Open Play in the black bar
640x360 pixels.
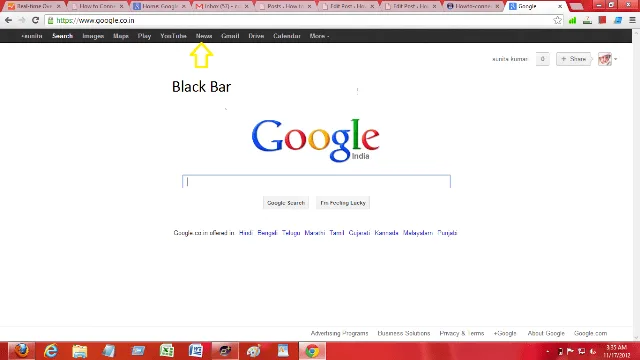pos(144,36)
